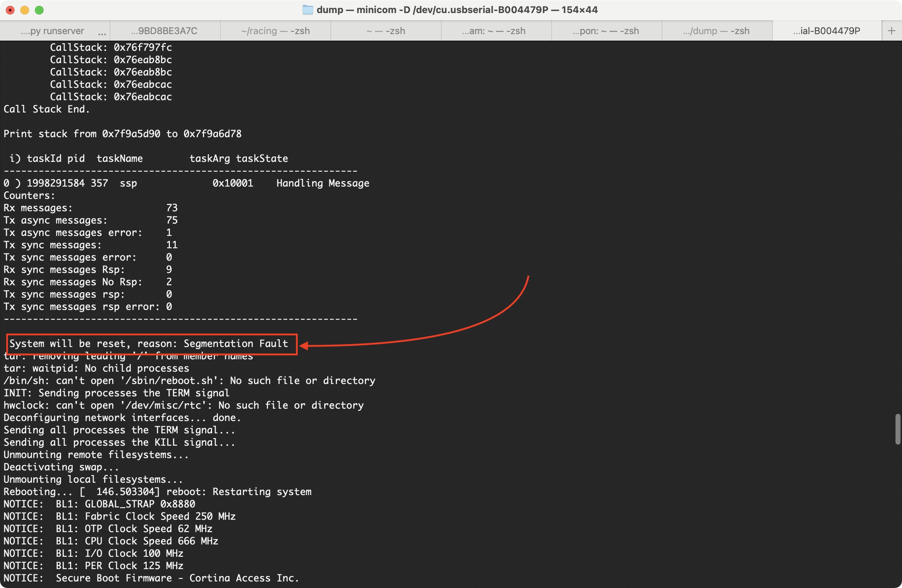Select the '...pon: ~ — -zsh' tab
This screenshot has height=588, width=902.
click(605, 31)
